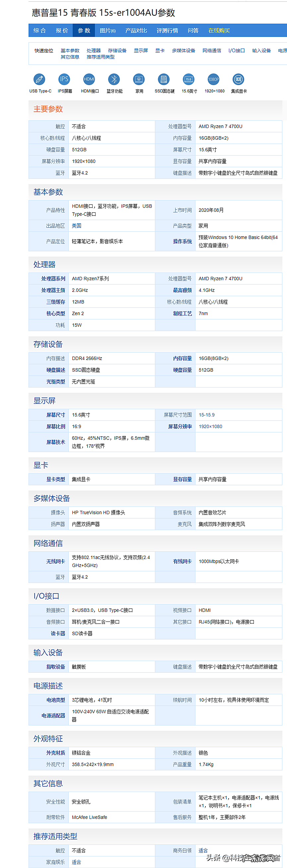Click 适合 link next to 商务白领
The image size is (287, 868).
pyautogui.click(x=203, y=850)
